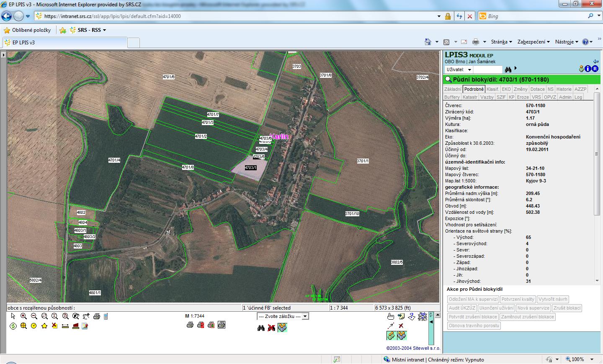
Task: Select the red area measuring tool
Action: 76,326
